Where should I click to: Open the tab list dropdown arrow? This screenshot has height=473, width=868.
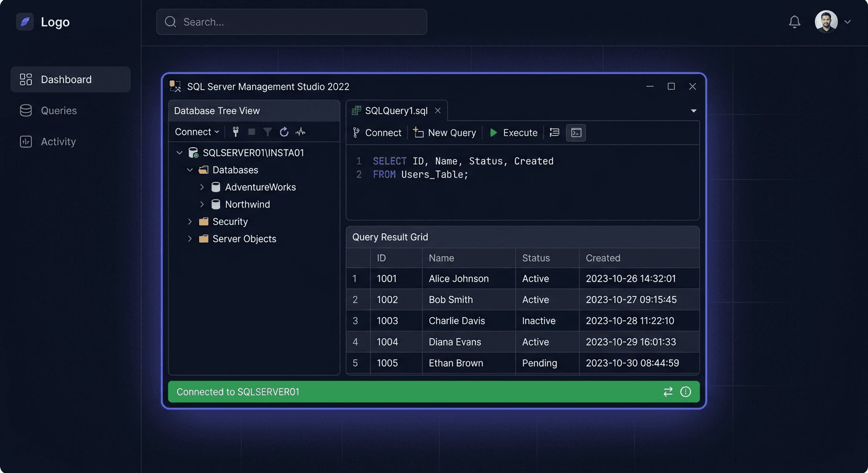tap(694, 111)
